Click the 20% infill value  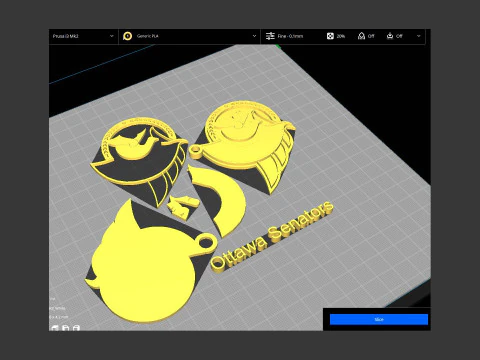(x=341, y=36)
